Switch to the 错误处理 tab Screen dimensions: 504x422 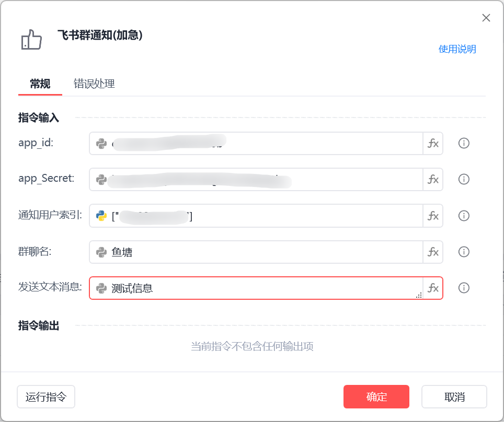pyautogui.click(x=94, y=84)
